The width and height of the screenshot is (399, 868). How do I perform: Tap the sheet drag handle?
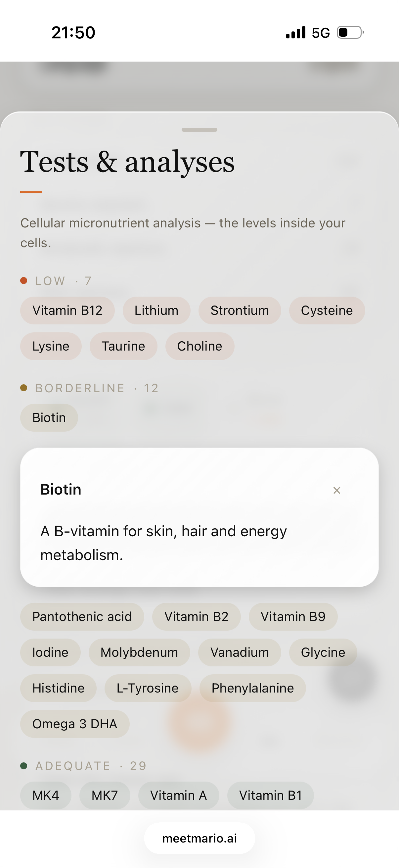199,130
